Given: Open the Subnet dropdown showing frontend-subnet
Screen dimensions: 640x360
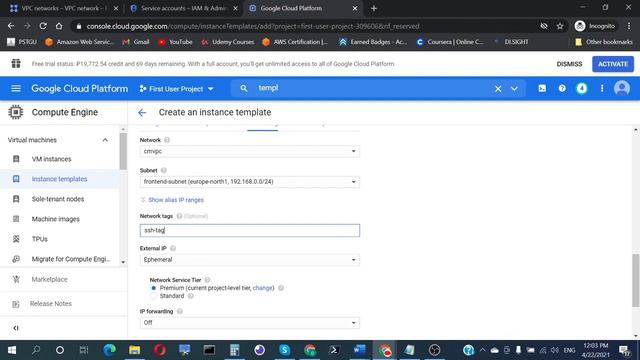Looking at the screenshot, I should [x=250, y=182].
